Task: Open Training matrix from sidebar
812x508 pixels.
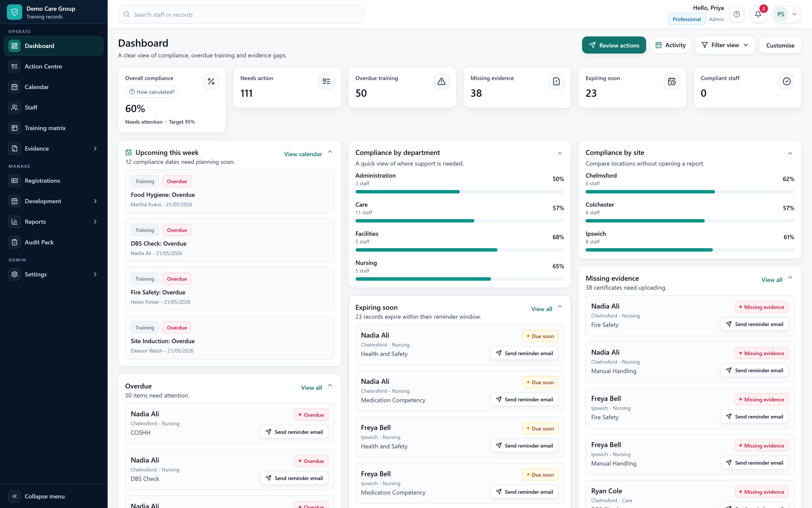Action: point(53,128)
